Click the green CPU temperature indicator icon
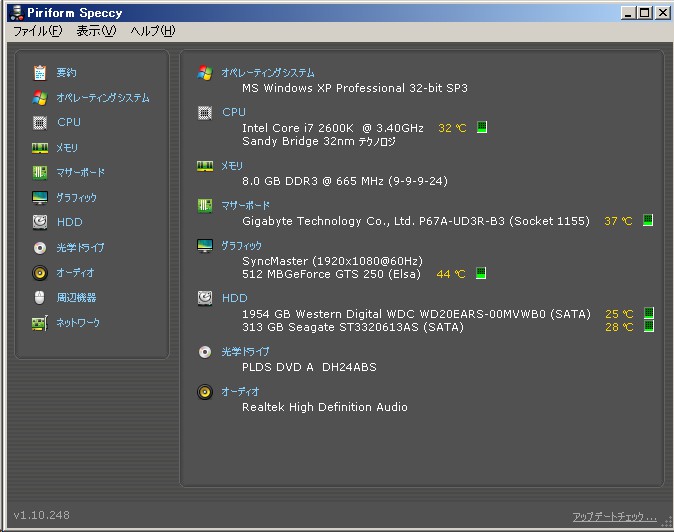The width and height of the screenshot is (674, 532). 482,127
